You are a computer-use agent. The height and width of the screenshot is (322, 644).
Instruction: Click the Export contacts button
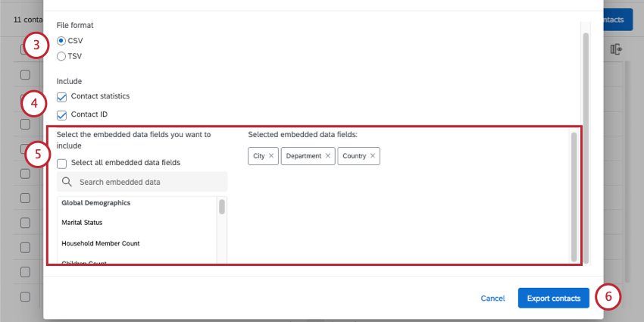coord(554,299)
